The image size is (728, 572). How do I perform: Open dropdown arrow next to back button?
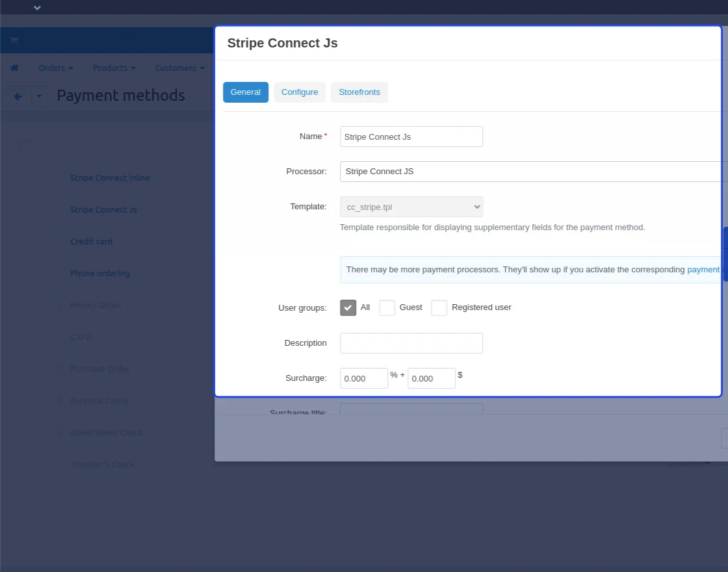[x=39, y=96]
